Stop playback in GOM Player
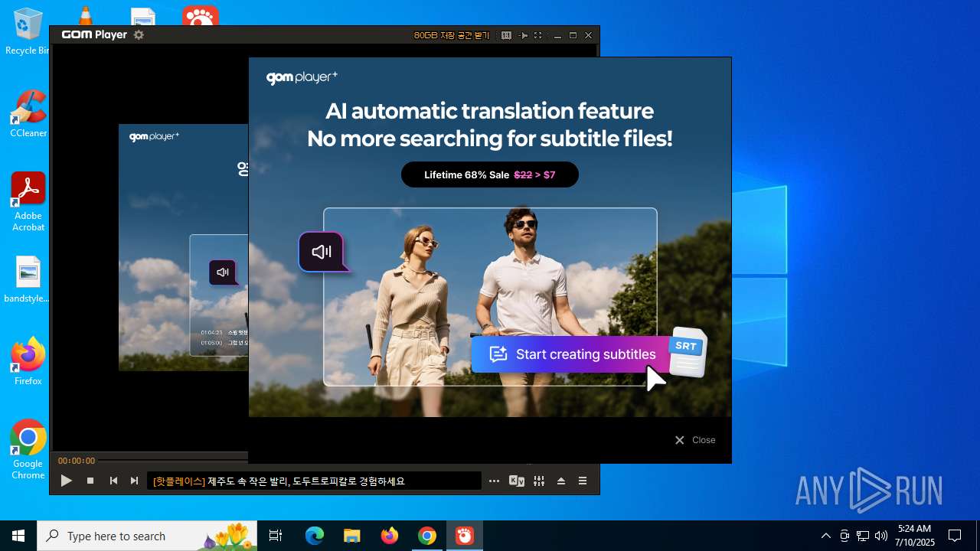Image resolution: width=980 pixels, height=551 pixels. click(x=90, y=481)
